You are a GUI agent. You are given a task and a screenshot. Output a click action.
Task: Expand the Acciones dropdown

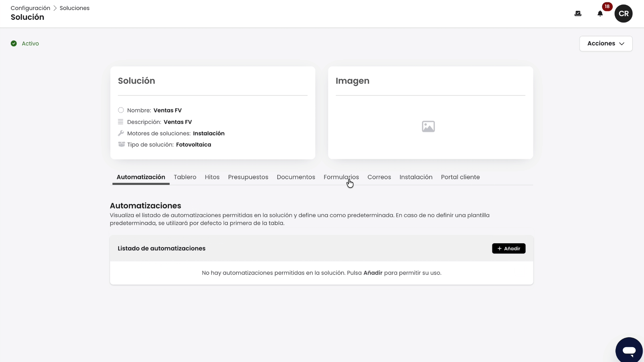click(606, 44)
